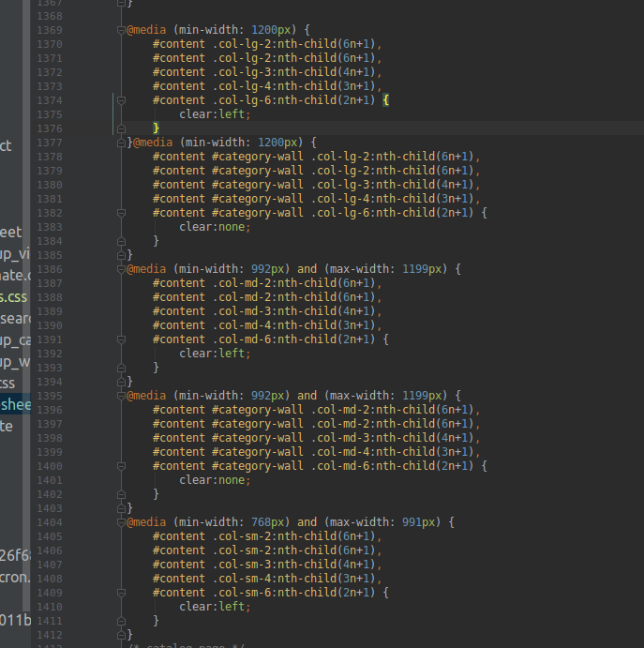Collapse the col-md-6 rule fold at line 1391
Image resolution: width=644 pixels, height=648 pixels.
121,339
